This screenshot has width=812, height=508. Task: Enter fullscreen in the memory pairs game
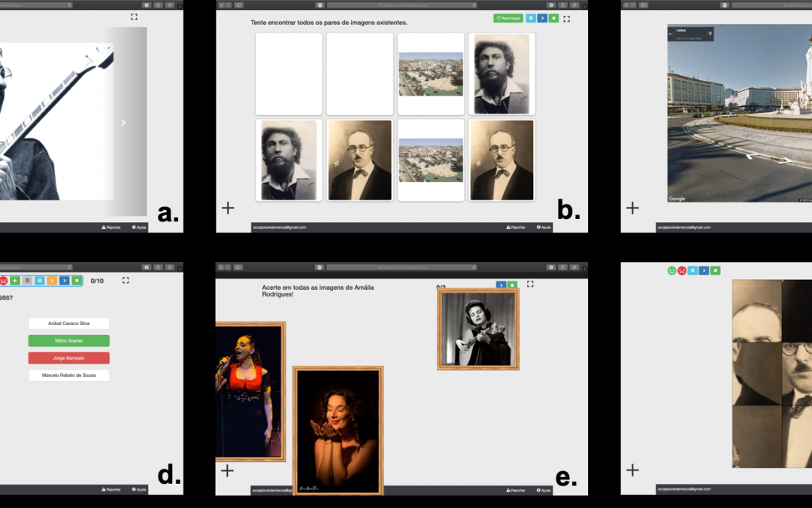(567, 19)
